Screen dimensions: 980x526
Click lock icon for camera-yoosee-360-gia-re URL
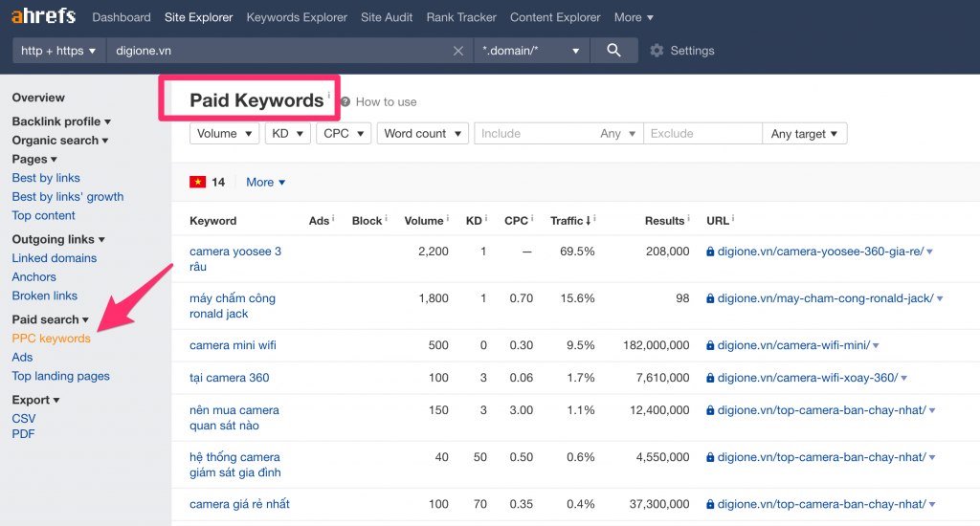coord(710,252)
